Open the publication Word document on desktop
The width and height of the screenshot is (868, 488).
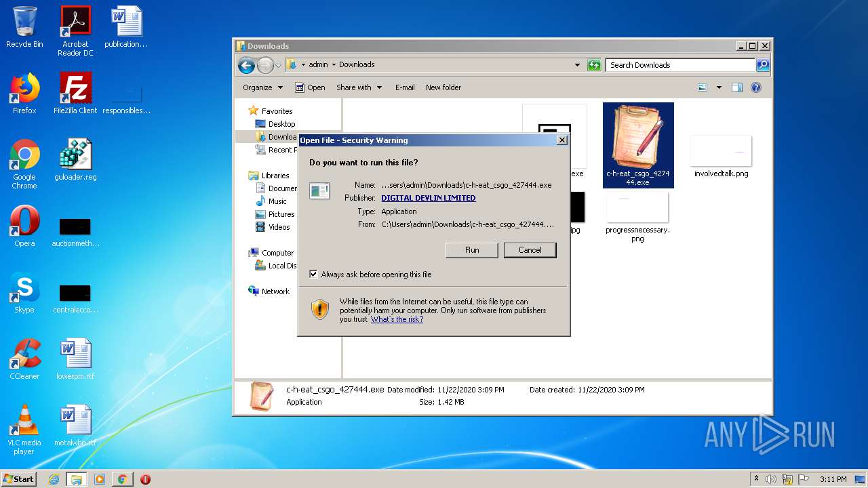(126, 27)
